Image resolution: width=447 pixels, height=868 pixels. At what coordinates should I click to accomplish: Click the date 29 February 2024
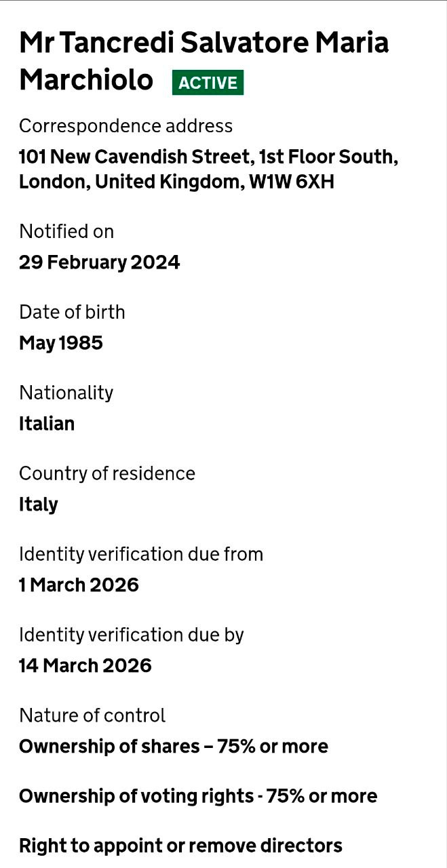click(99, 262)
